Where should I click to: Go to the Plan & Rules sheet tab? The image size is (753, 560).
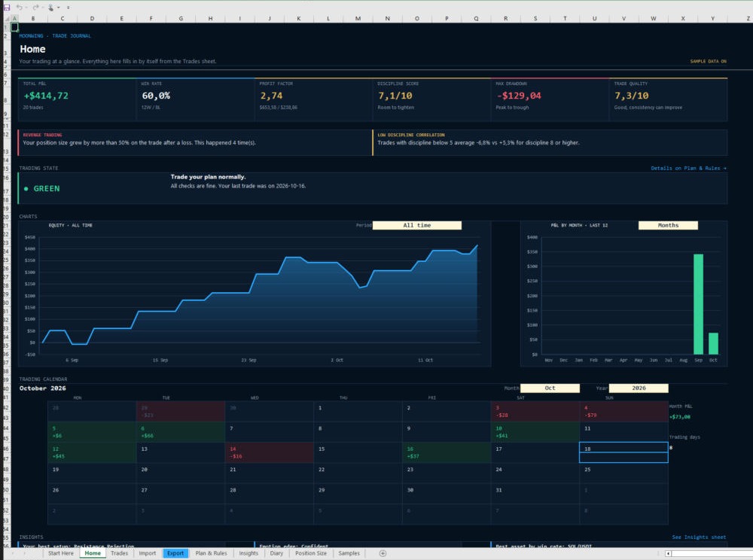coord(211,553)
